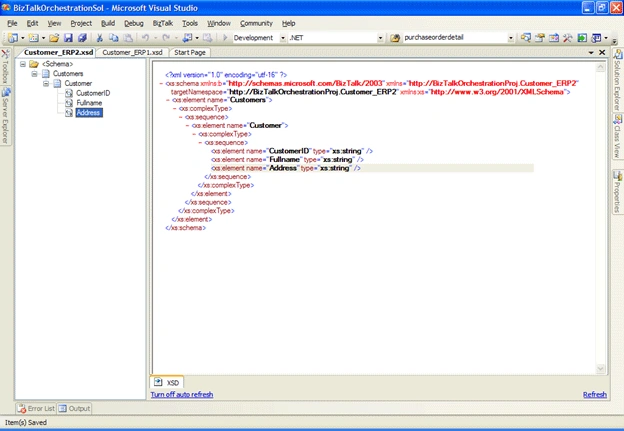Click the Toolbox icon on the left sidebar
624x431 pixels.
(x=5, y=54)
